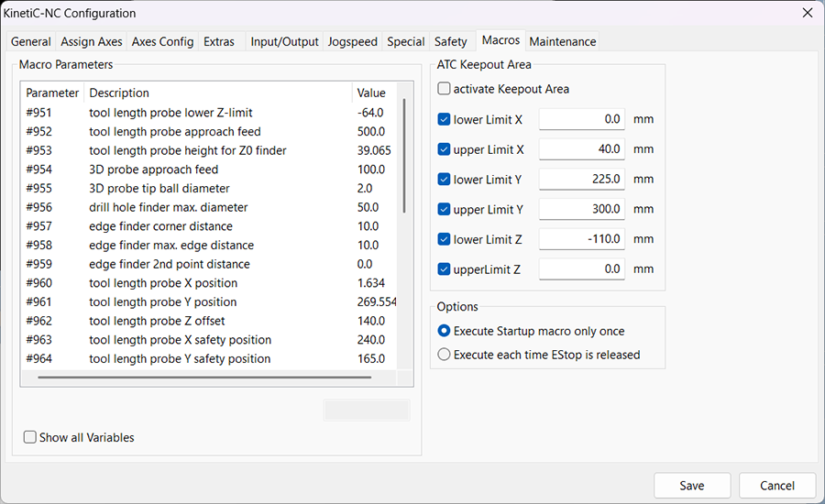Uncheck the upper Limit X checkbox
Image resolution: width=825 pixels, height=504 pixels.
click(444, 149)
